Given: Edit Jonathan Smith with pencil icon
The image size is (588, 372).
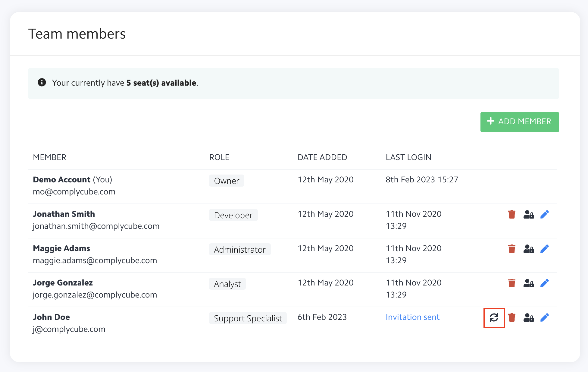Looking at the screenshot, I should click(545, 214).
